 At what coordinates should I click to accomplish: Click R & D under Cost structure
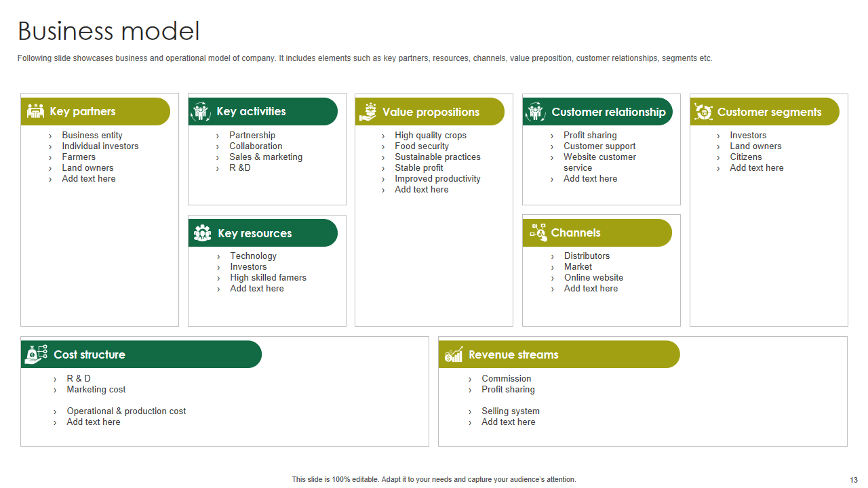pos(79,379)
